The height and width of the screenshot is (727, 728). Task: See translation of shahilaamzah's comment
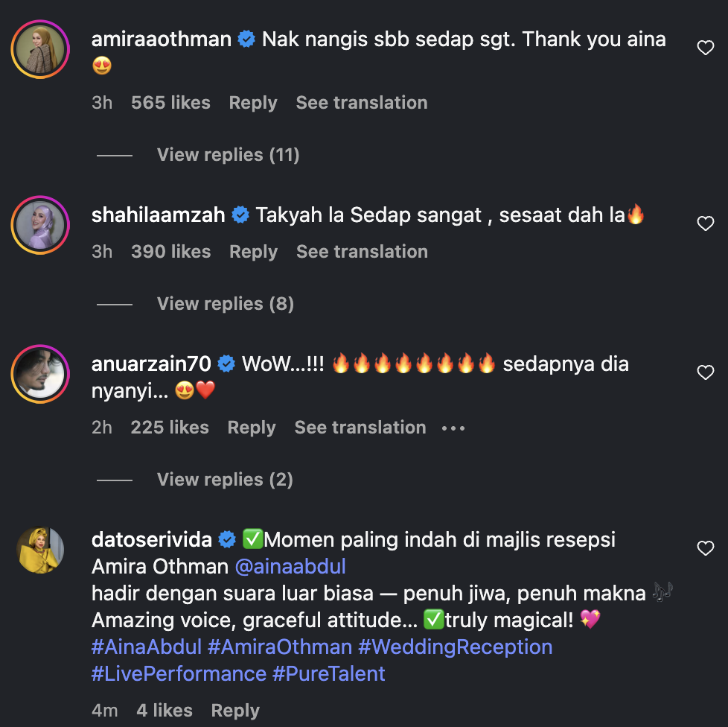[362, 252]
